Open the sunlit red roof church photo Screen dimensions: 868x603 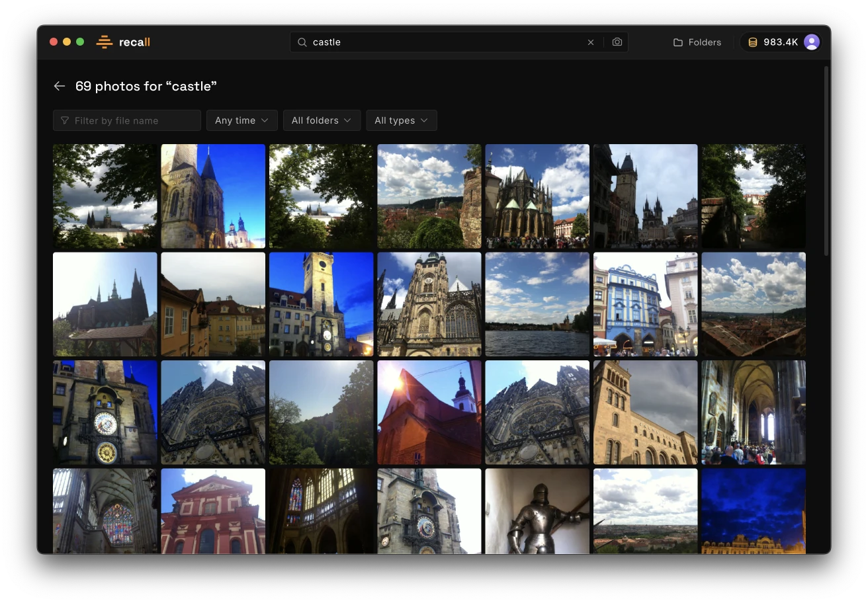(429, 413)
